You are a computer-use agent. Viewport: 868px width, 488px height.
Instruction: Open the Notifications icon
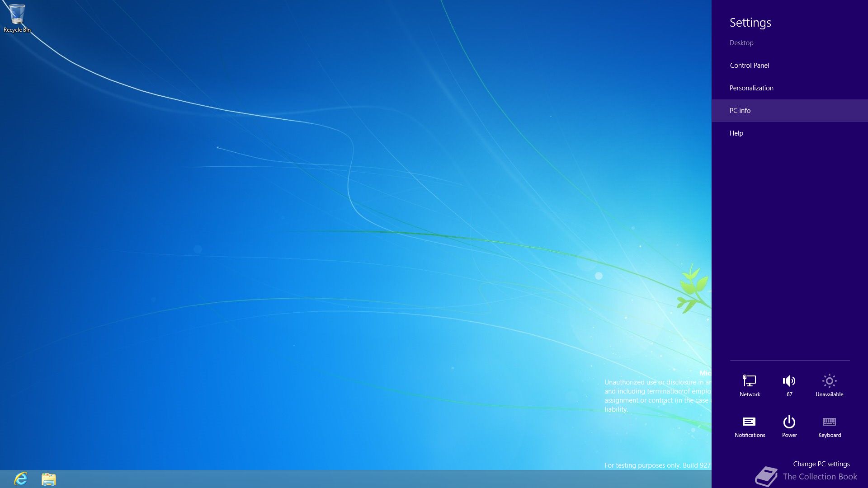point(750,426)
